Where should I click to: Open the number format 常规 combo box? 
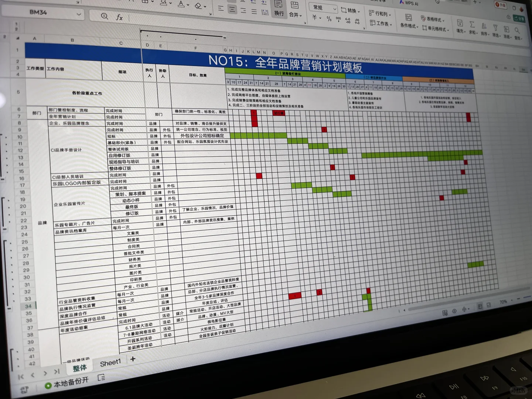pos(324,8)
